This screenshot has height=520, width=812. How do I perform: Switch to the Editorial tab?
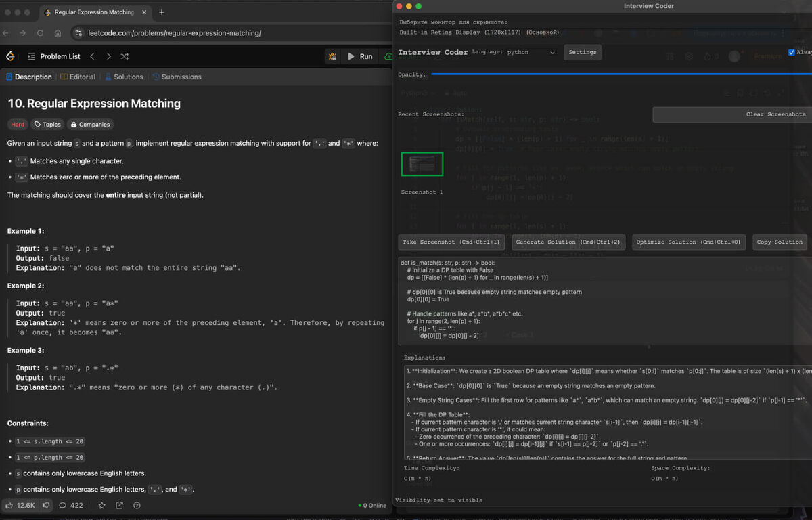tap(78, 77)
